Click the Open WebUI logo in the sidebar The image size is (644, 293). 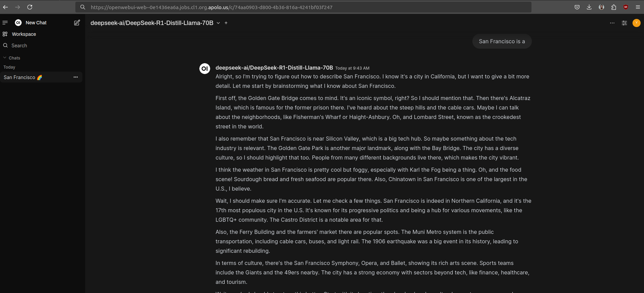(18, 23)
